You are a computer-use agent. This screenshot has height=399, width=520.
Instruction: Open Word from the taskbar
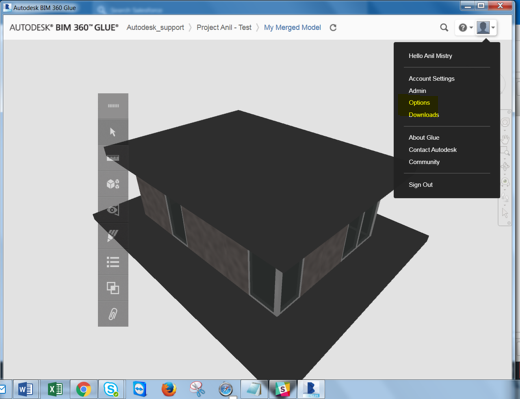(x=25, y=389)
